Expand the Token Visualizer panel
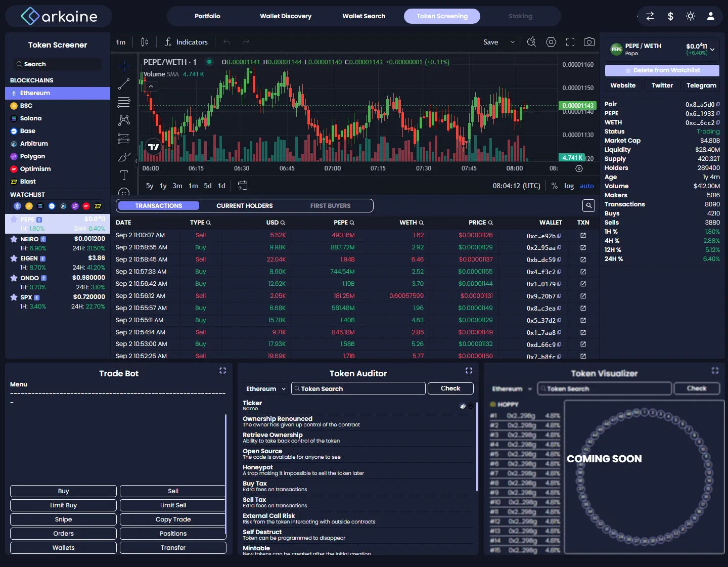Image resolution: width=728 pixels, height=567 pixels. click(715, 371)
